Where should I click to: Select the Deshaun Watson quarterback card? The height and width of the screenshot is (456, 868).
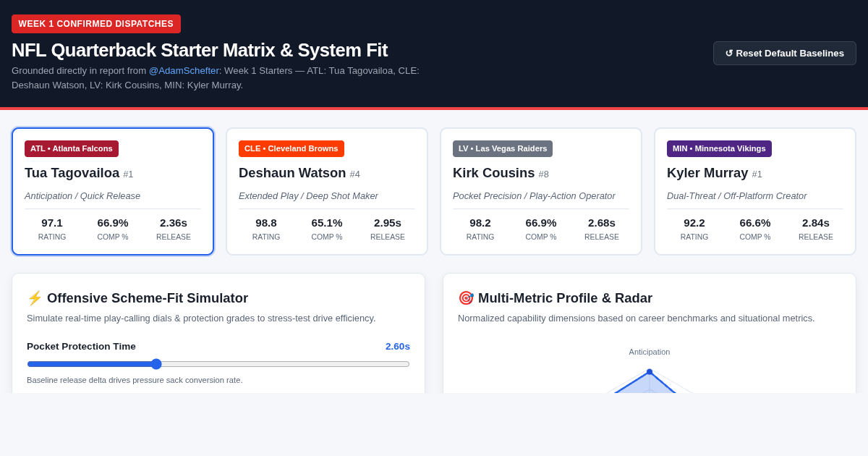pos(327,192)
